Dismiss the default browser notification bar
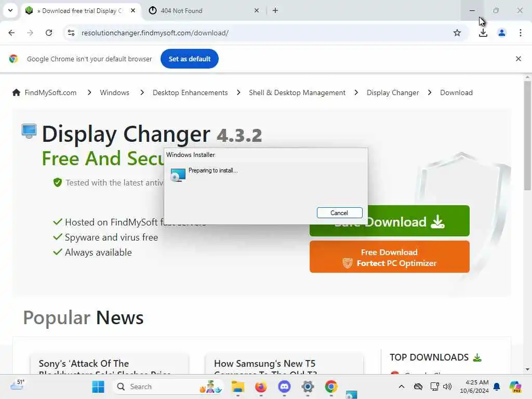Screen dimensions: 532x399 click(x=518, y=59)
